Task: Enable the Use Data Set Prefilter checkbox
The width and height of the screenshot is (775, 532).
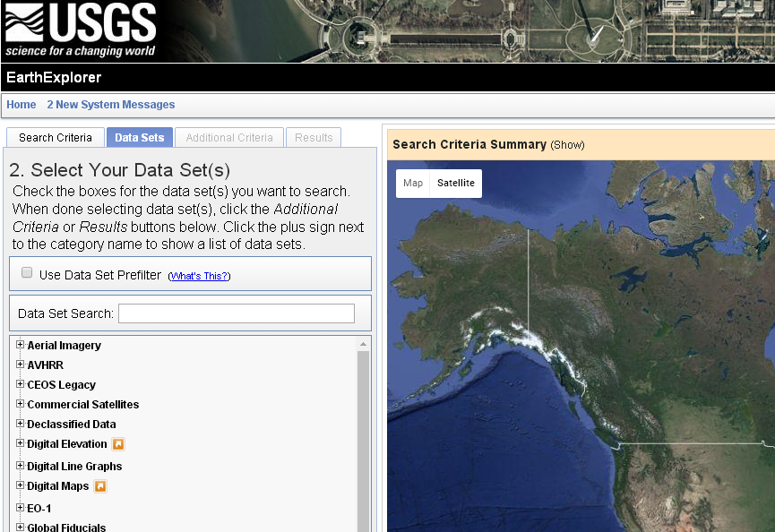Action: [26, 271]
